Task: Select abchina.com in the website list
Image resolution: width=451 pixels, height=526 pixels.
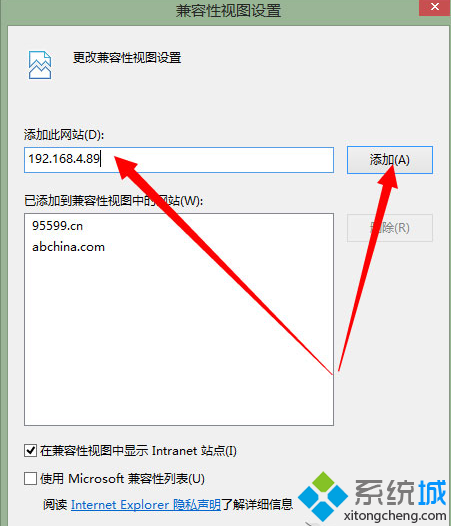Action: (68, 247)
